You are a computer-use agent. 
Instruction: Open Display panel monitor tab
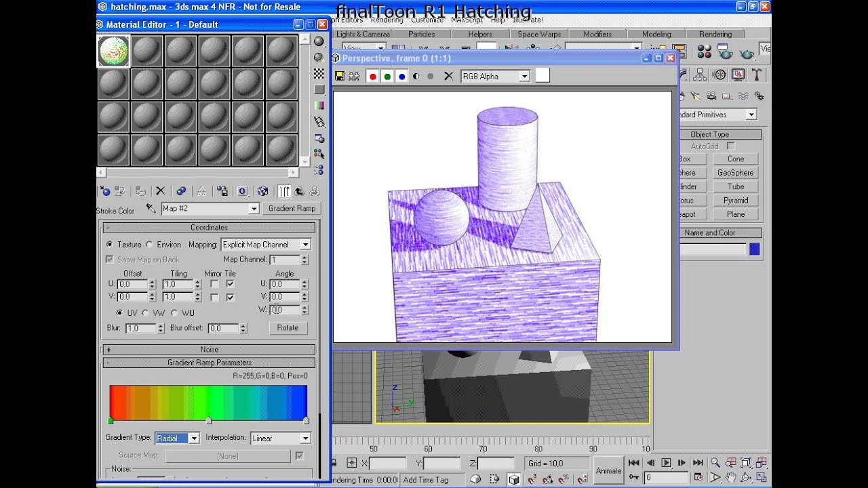pos(738,75)
